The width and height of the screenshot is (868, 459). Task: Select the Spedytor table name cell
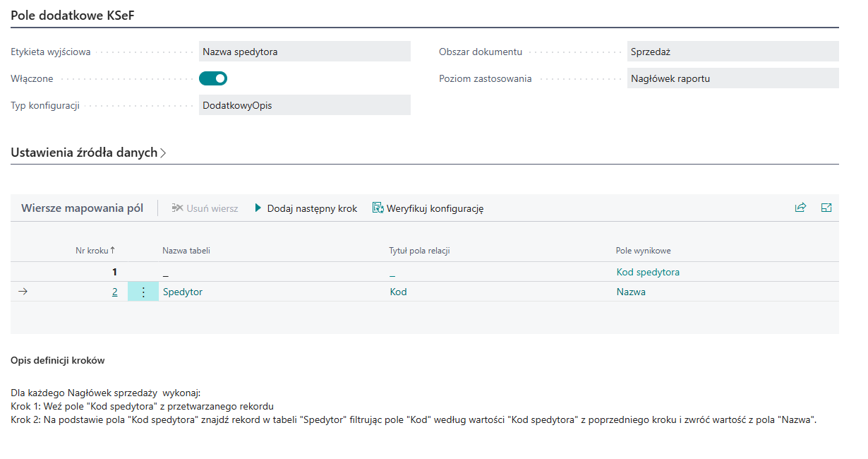[183, 292]
